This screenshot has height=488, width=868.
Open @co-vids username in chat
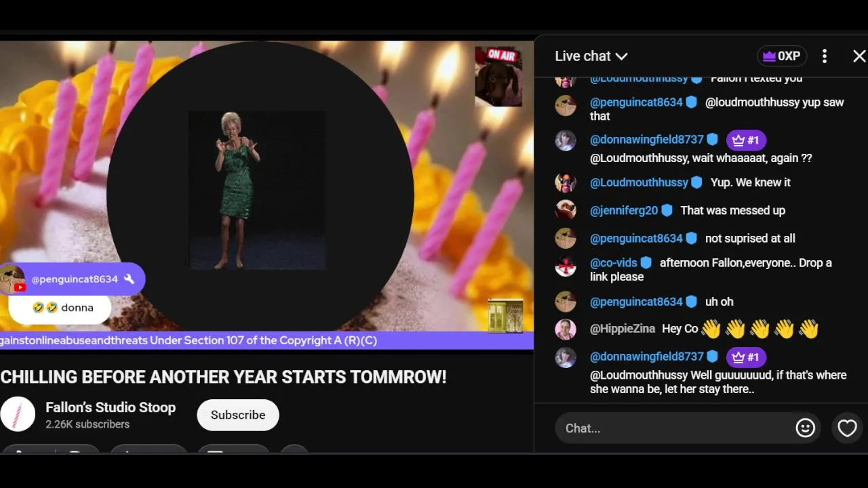click(614, 263)
